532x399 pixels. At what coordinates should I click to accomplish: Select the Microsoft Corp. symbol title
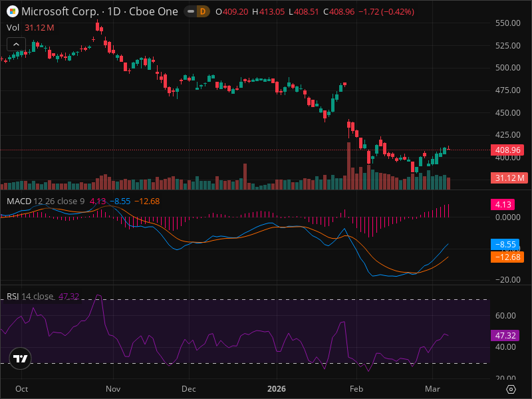[60, 11]
